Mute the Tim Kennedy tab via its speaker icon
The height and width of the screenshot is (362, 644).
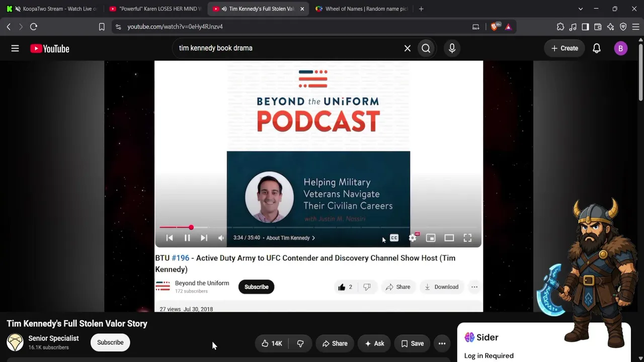point(224,9)
